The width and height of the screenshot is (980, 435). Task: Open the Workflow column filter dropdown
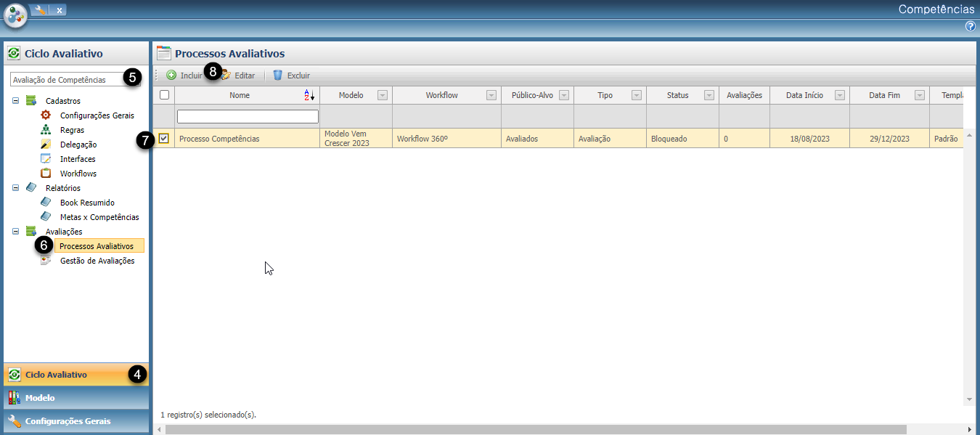tap(491, 95)
